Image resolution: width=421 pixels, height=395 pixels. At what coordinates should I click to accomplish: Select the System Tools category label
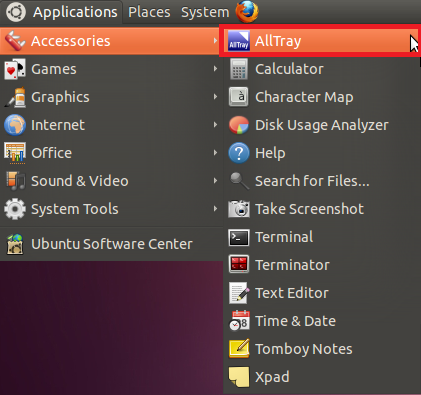tap(75, 210)
